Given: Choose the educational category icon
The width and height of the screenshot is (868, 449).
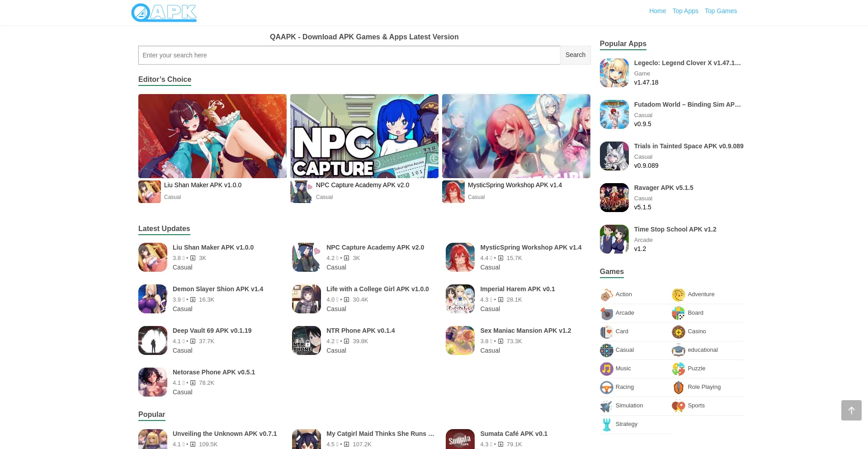Looking at the screenshot, I should point(678,350).
